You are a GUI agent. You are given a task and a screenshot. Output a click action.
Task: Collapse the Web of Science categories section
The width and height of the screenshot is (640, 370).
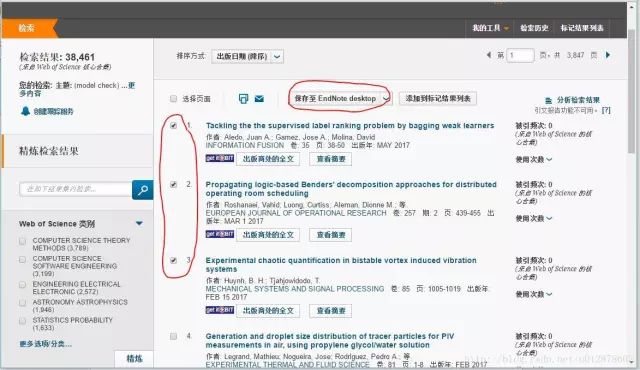(x=139, y=224)
